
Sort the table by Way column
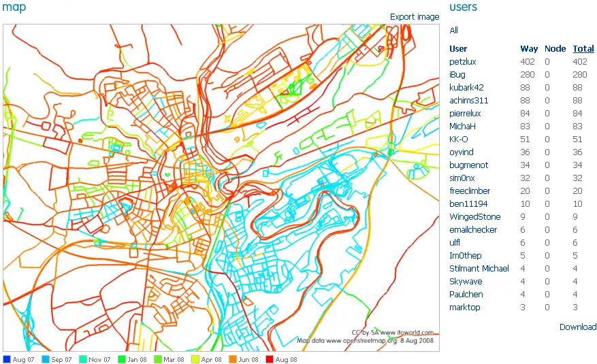529,49
